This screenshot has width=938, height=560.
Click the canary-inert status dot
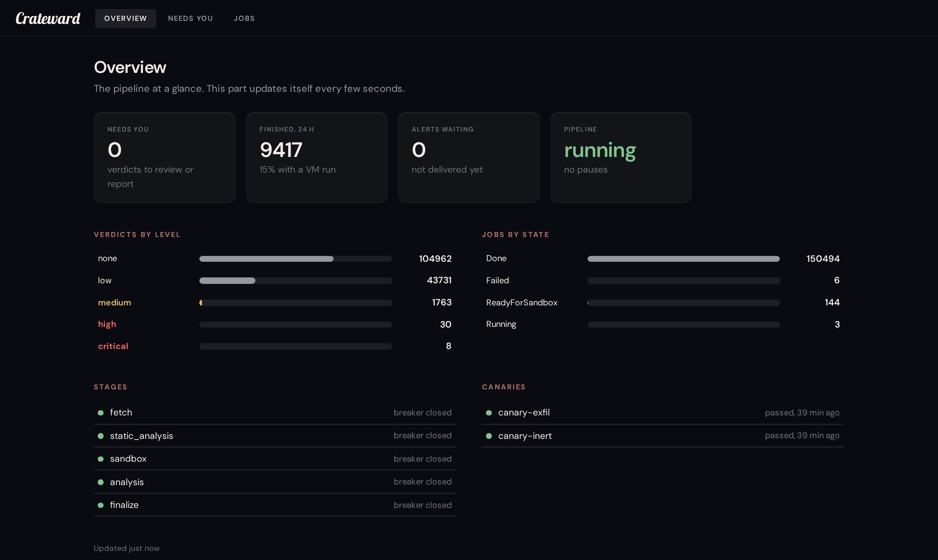coord(489,436)
